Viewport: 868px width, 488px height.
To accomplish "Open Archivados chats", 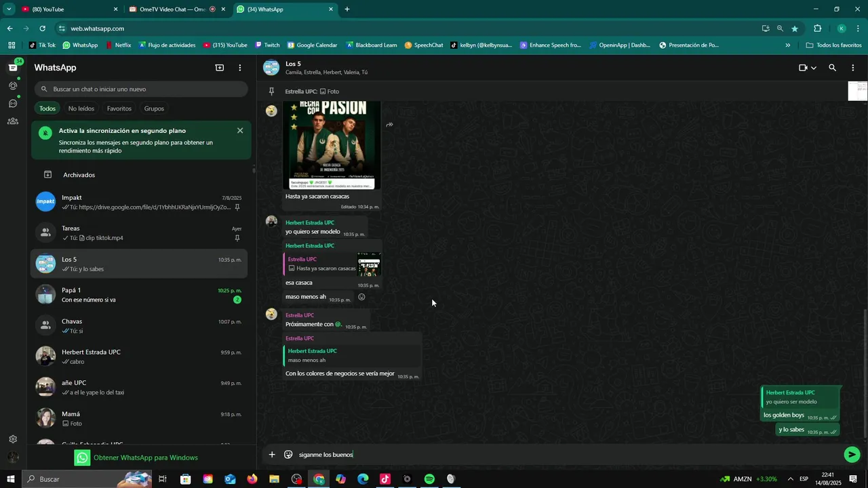I will click(x=140, y=175).
